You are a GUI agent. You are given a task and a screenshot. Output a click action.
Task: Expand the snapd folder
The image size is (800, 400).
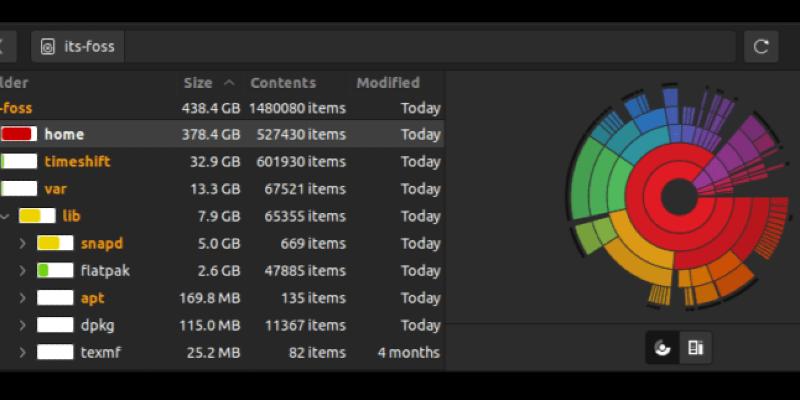[23, 243]
